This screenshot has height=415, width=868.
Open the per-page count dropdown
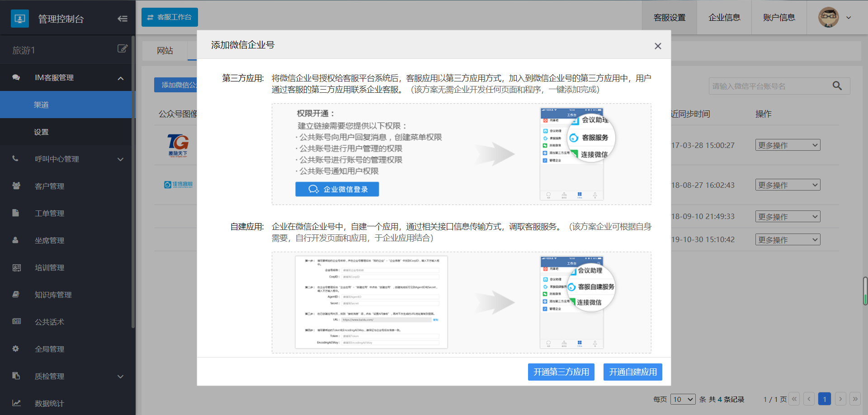[682, 399]
